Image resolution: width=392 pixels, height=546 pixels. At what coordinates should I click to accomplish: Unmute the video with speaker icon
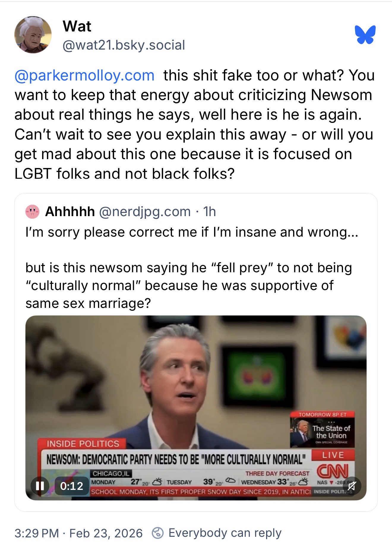[352, 486]
